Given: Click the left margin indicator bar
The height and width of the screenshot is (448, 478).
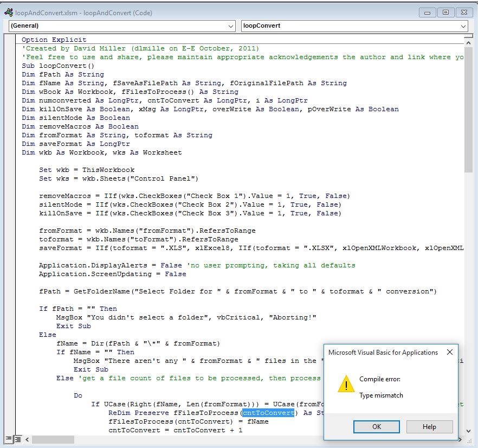Looking at the screenshot, I should tap(10, 235).
